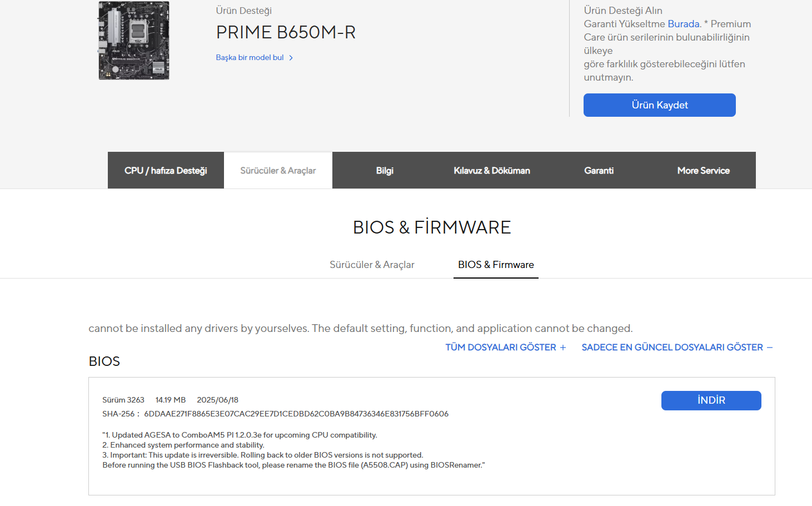Click the plus icon beside TÜM DOSYALARI GÖSTER

point(562,348)
